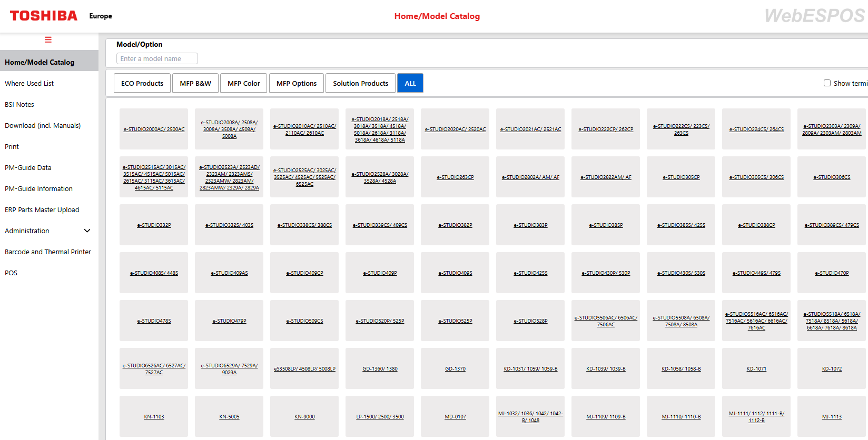Expand the Administration menu chevron
Screen dimensions: 868x440
pyautogui.click(x=87, y=231)
